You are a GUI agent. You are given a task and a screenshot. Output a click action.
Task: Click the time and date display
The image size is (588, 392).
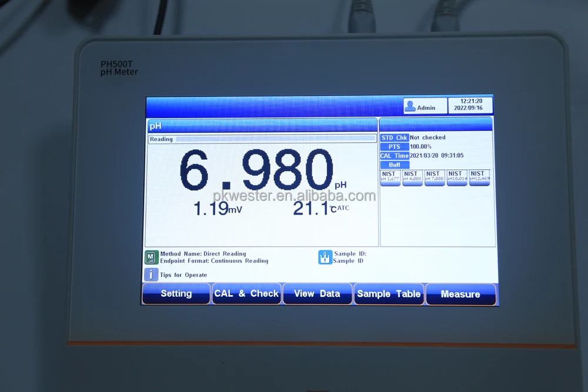click(470, 105)
